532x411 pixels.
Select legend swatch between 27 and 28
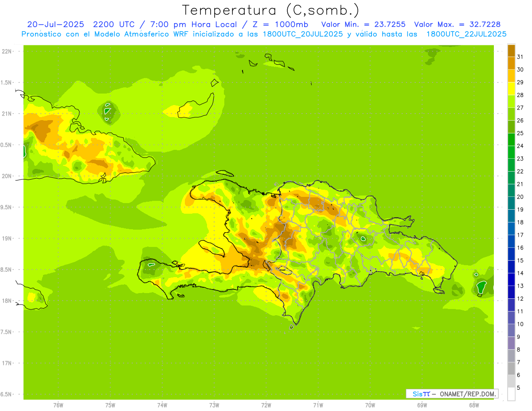point(511,101)
